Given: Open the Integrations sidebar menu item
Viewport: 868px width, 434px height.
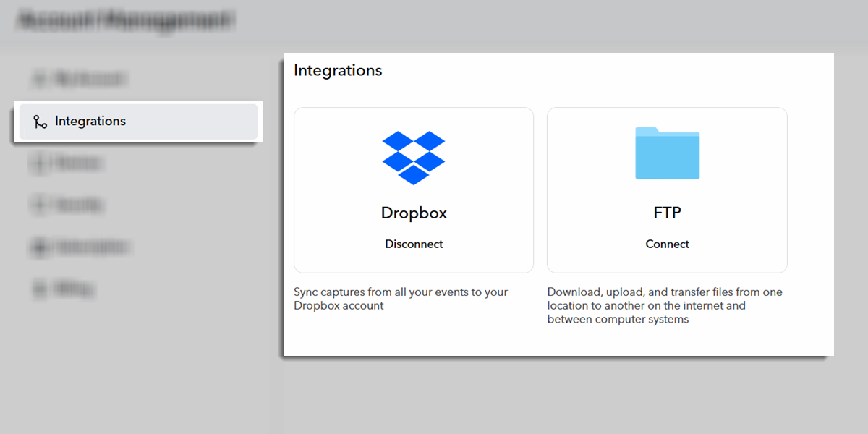Looking at the screenshot, I should 138,122.
